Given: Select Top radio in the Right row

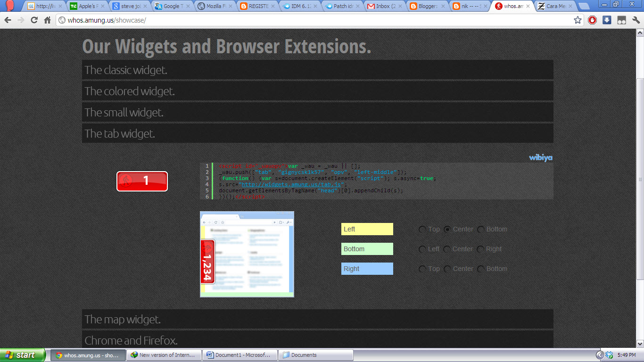Looking at the screenshot, I should click(x=422, y=269).
